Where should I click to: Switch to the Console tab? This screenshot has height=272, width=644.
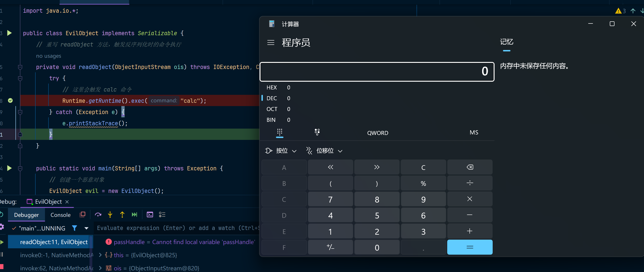click(60, 215)
